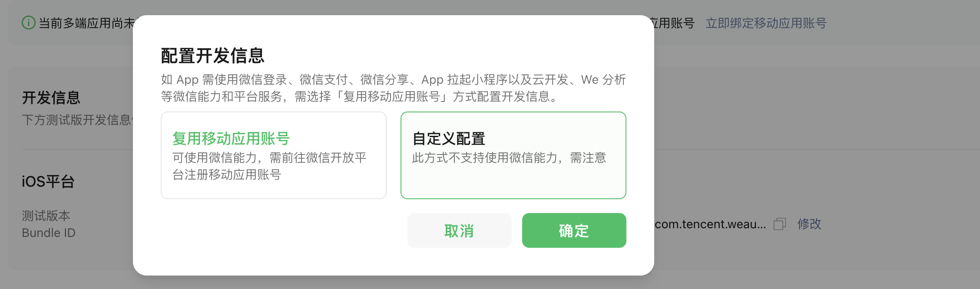This screenshot has height=289, width=980.
Task: Click the 开发信息 section heading
Action: pos(51,98)
